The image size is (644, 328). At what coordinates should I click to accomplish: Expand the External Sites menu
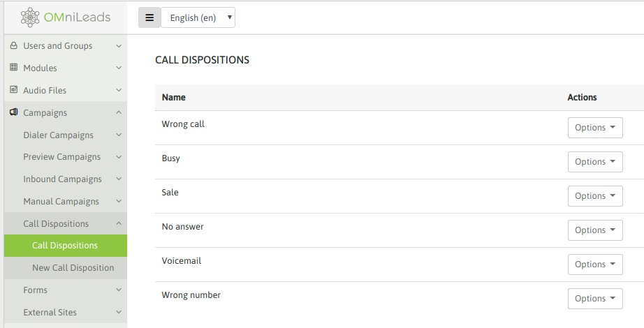(x=66, y=312)
